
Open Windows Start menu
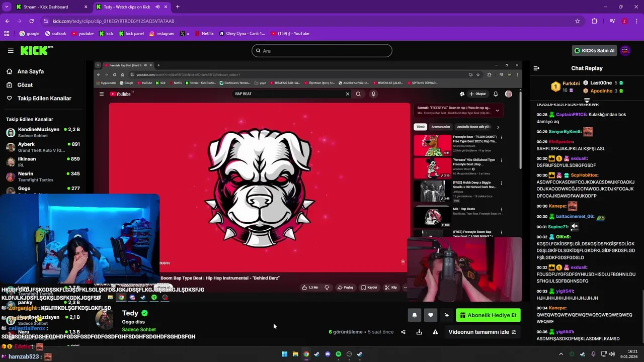(284, 354)
